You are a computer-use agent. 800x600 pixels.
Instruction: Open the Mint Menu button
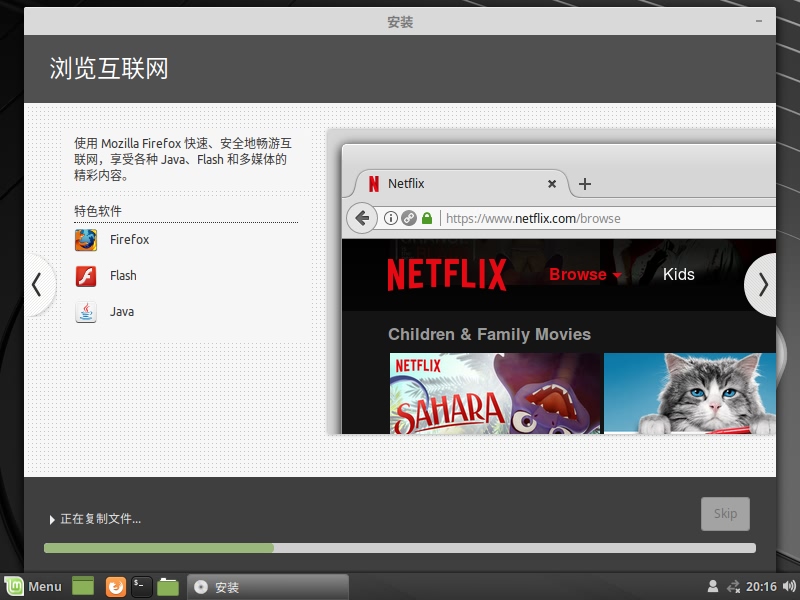33,587
